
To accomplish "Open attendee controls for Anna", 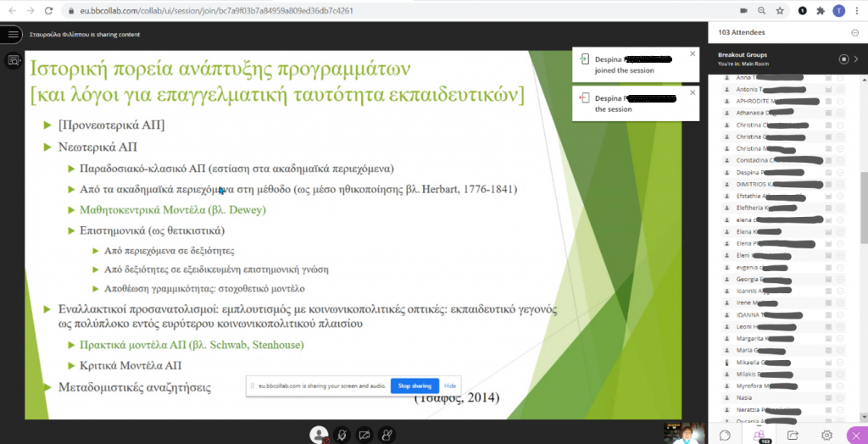I will [840, 78].
